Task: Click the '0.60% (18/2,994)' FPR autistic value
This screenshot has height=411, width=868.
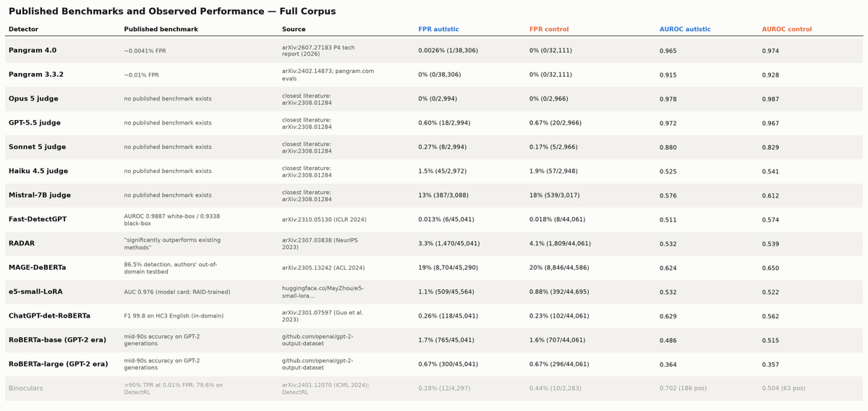Action: click(x=442, y=123)
